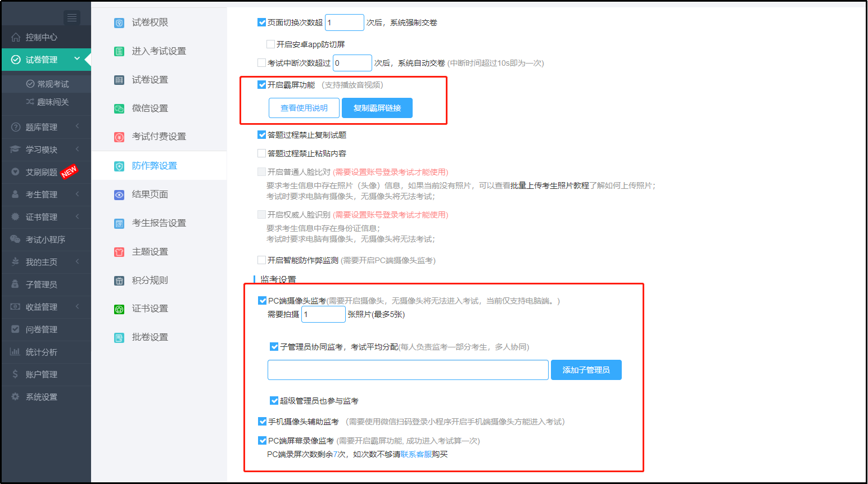Click the 试卷权限 icon
This screenshot has height=484, width=868.
[x=119, y=23]
